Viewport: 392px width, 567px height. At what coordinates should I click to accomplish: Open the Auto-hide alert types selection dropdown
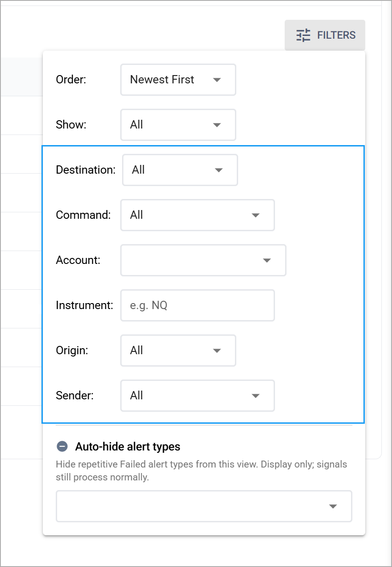point(204,506)
